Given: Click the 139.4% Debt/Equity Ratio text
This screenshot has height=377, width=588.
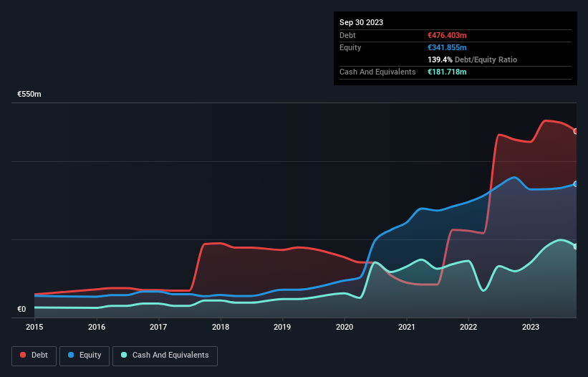Looking at the screenshot, I should [472, 59].
